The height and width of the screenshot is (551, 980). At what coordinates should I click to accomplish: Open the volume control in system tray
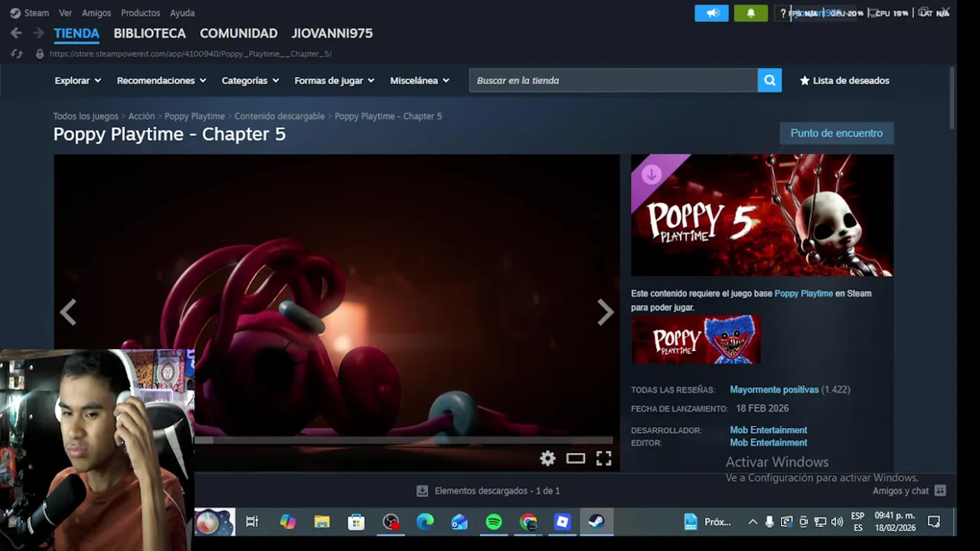[x=837, y=522]
